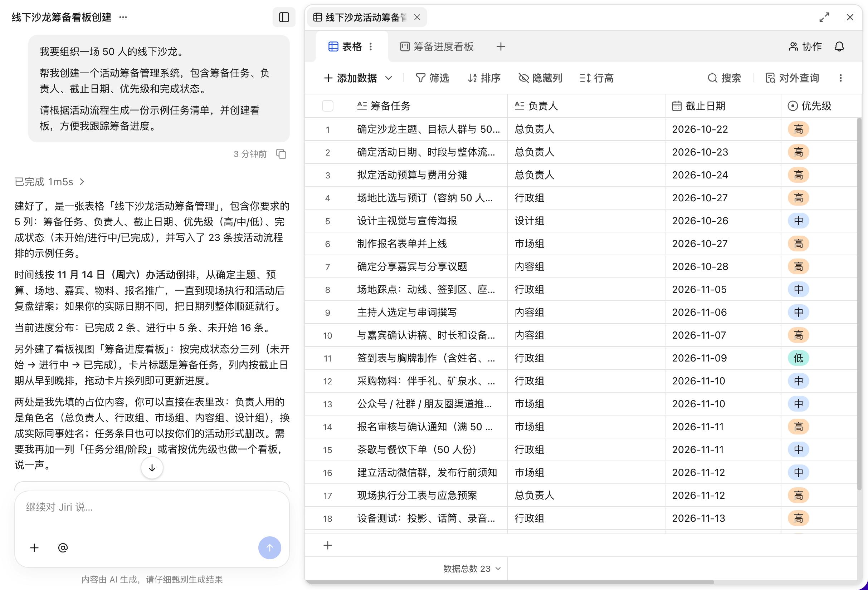Viewport: 868px width, 590px height.
Task: Click 添加数据 button
Action: coord(351,78)
